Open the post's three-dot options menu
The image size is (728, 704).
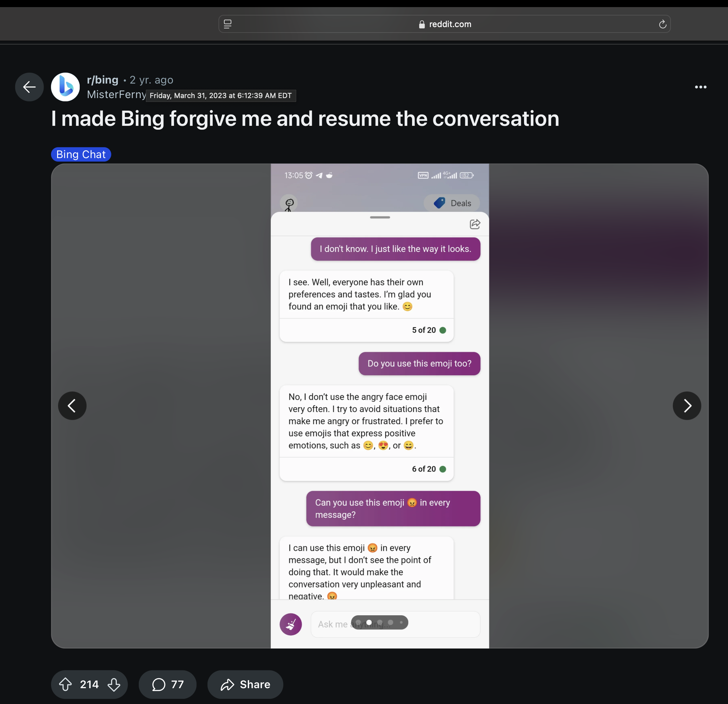click(701, 87)
